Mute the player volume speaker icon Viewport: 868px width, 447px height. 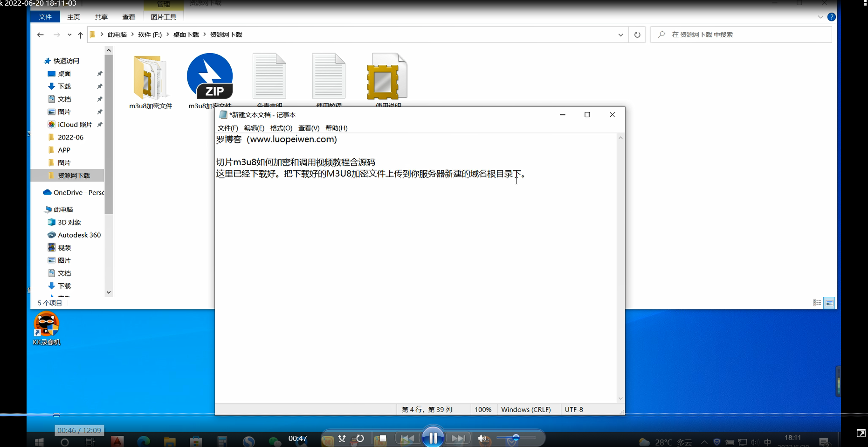[482, 439]
